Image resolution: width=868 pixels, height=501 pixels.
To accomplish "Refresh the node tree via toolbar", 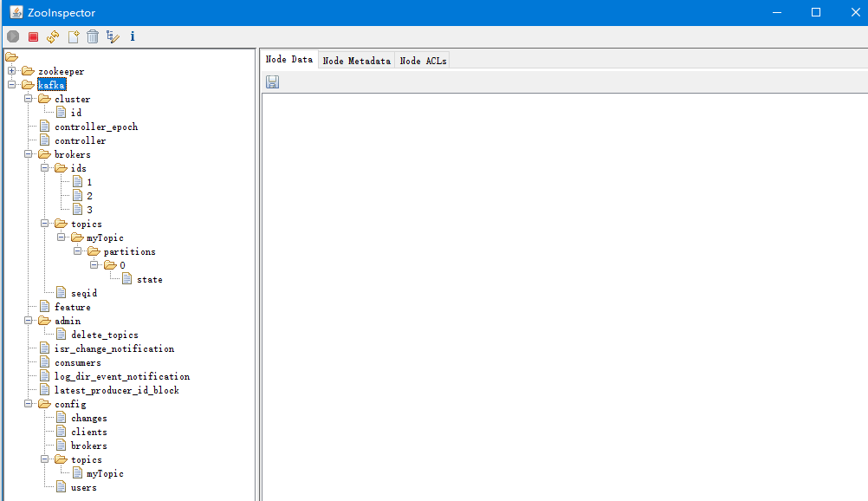I will coord(53,36).
